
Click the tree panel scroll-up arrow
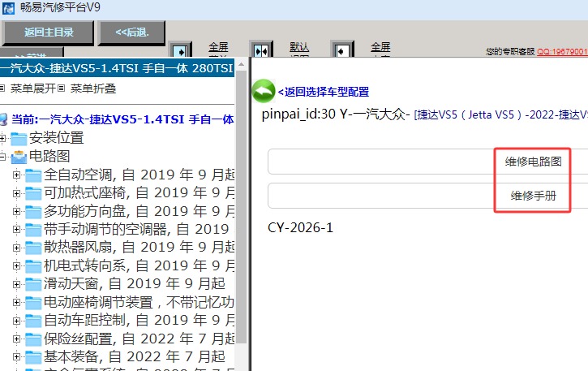pyautogui.click(x=241, y=65)
